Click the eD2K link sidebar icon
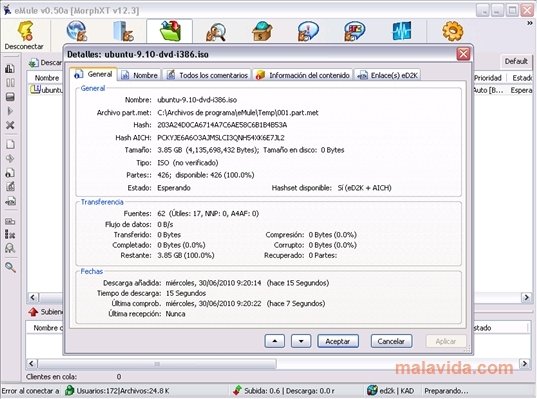 coord(10,201)
